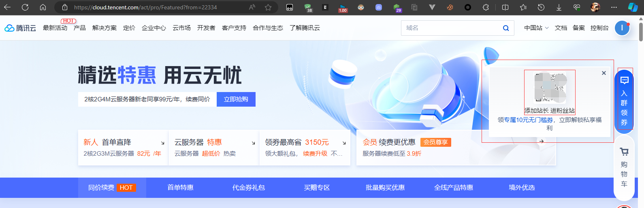Open the 控制台 console link

coord(599,28)
